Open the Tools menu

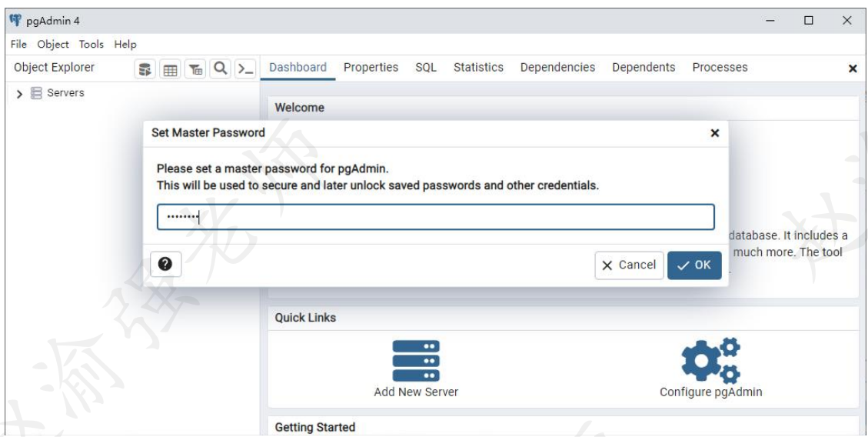pyautogui.click(x=91, y=45)
